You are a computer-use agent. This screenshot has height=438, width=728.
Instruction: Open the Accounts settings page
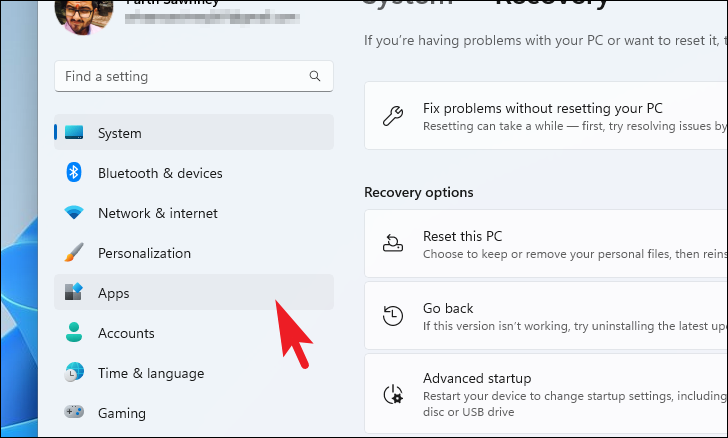point(194,333)
